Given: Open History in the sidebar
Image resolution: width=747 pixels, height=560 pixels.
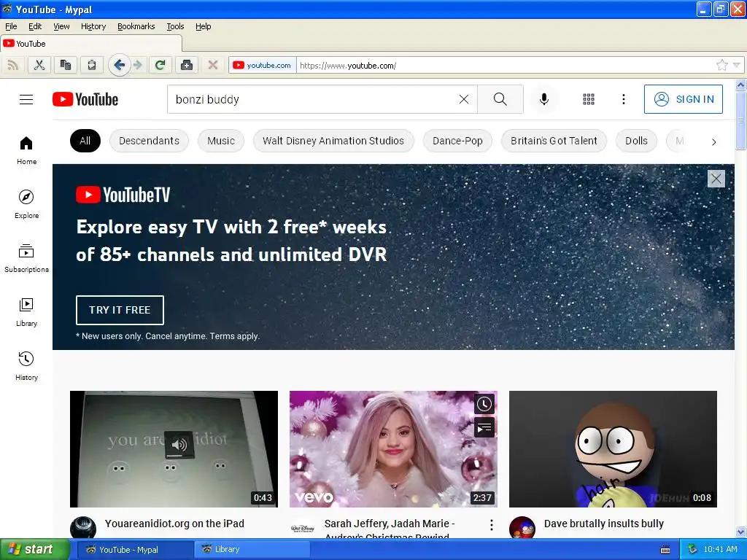Looking at the screenshot, I should click(26, 366).
